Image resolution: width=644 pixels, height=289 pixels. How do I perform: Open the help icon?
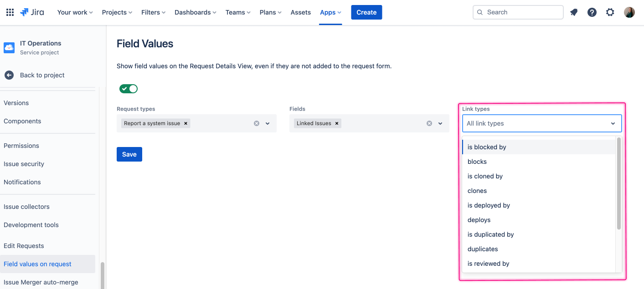tap(592, 12)
